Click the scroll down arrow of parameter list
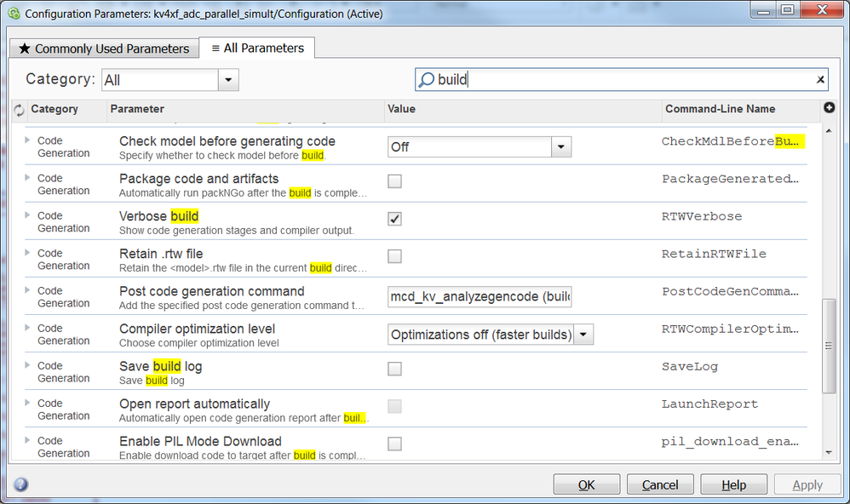The height and width of the screenshot is (504, 850). [829, 452]
